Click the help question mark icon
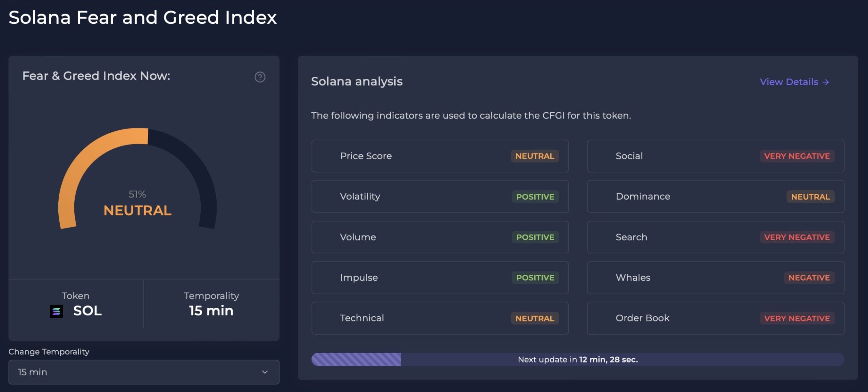The width and height of the screenshot is (868, 392). pos(260,77)
